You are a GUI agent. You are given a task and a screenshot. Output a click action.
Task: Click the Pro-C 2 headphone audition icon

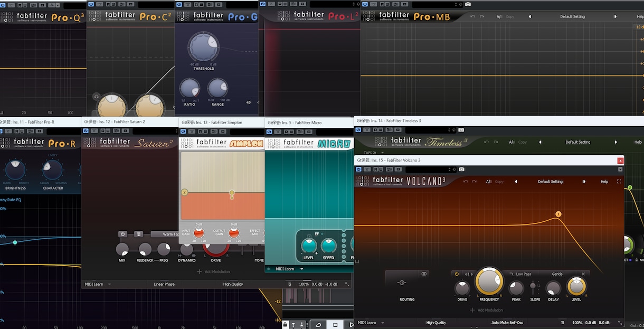point(96,97)
